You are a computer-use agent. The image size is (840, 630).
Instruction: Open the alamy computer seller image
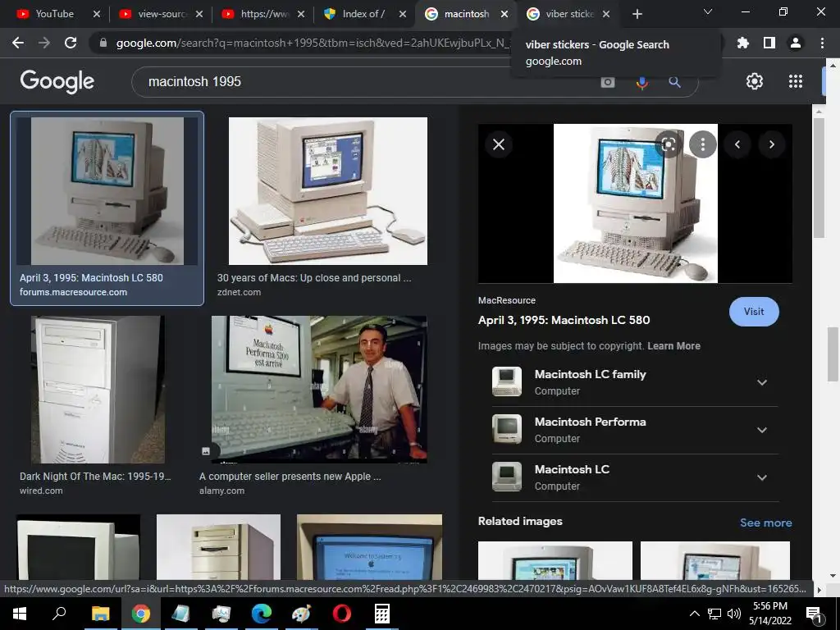(x=319, y=390)
